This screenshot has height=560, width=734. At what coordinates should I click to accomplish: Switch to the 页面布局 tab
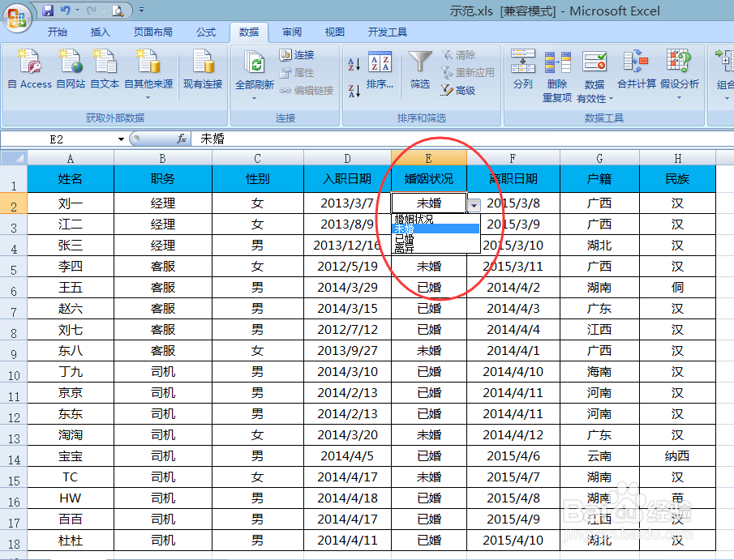coord(153,32)
